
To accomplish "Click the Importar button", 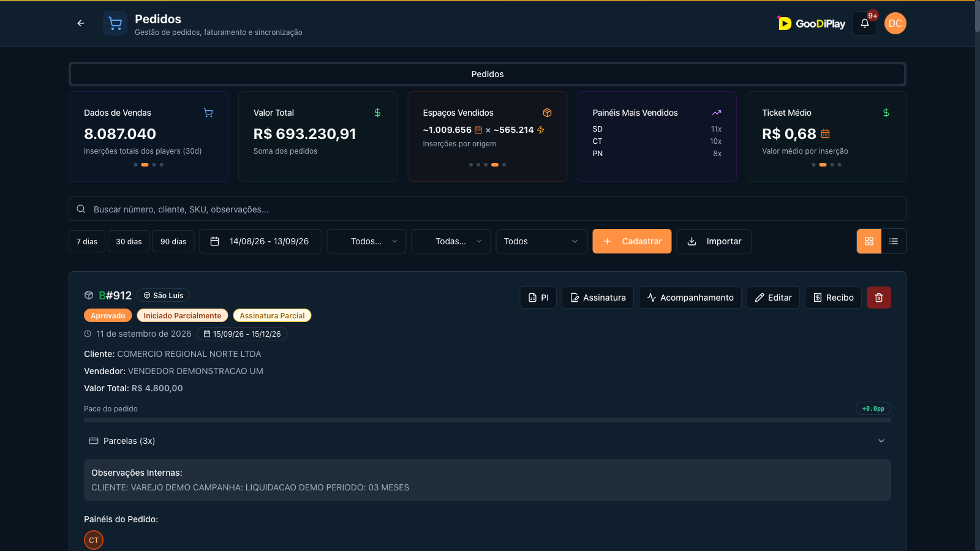I will [x=714, y=241].
